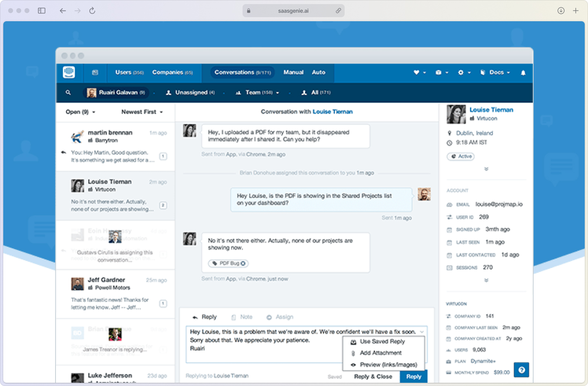Open the Docs menu

click(x=495, y=72)
